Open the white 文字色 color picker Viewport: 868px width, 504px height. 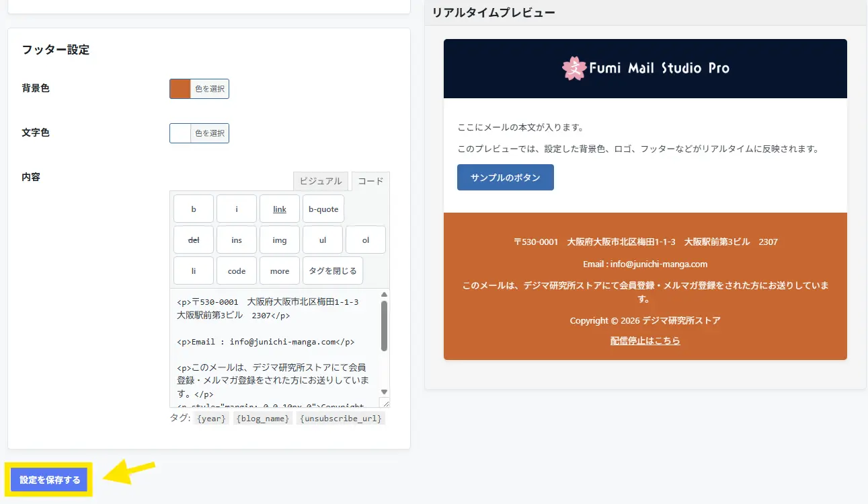199,133
